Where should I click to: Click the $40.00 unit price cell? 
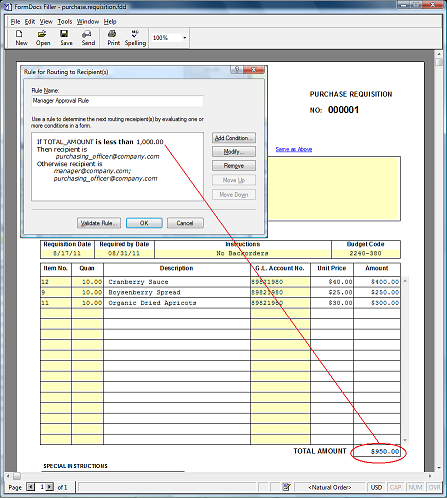[x=332, y=282]
